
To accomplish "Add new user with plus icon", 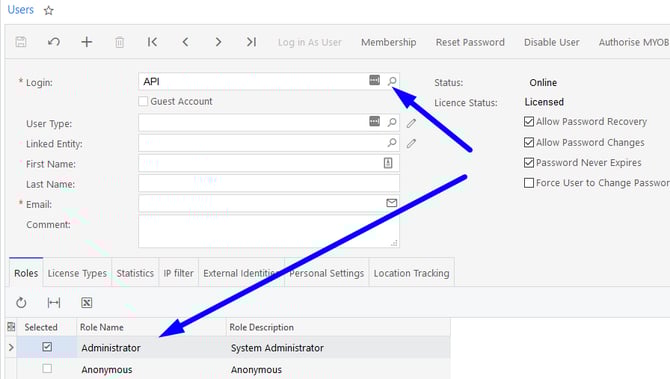I will tap(87, 42).
